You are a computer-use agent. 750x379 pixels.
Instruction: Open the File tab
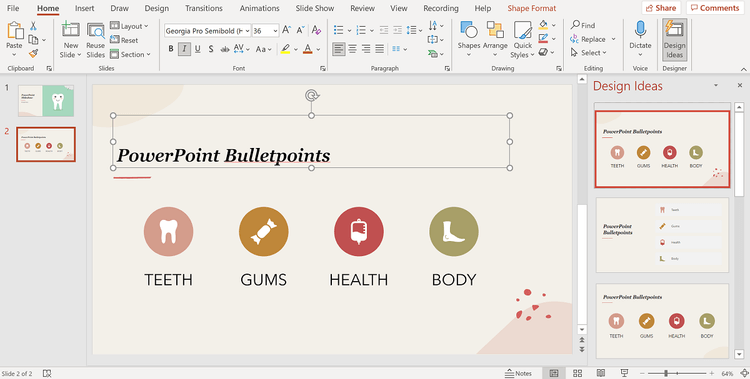click(13, 8)
